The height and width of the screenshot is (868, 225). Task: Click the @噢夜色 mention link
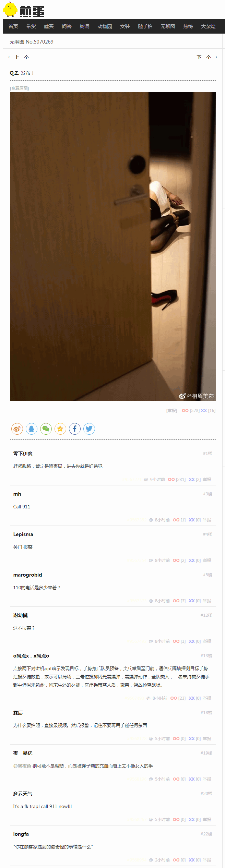point(22,766)
